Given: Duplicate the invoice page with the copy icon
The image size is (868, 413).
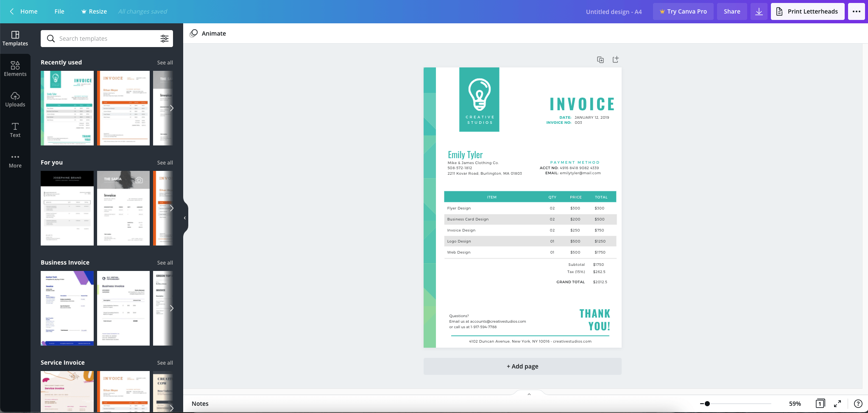Looking at the screenshot, I should point(600,59).
